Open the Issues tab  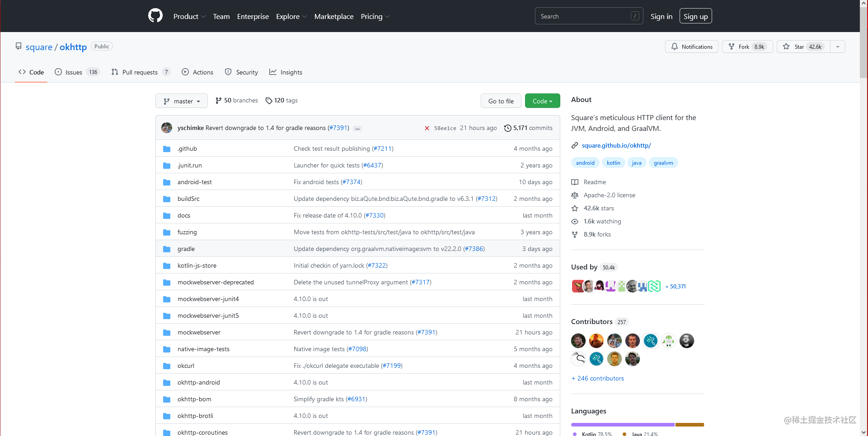click(77, 72)
